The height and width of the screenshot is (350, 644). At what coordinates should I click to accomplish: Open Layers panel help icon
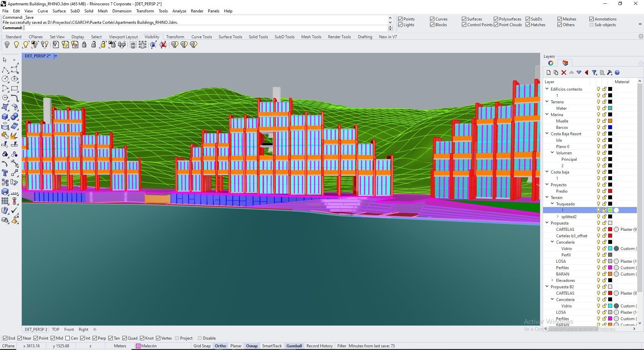(x=617, y=72)
